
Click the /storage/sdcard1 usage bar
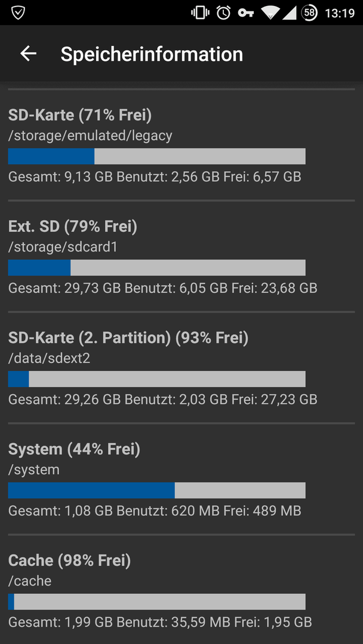point(156,268)
